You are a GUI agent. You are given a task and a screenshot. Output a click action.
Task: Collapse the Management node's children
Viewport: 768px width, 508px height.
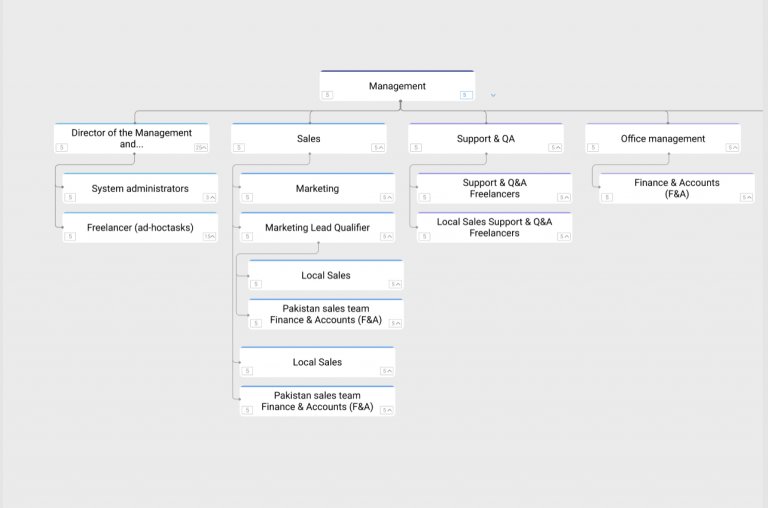(x=466, y=95)
